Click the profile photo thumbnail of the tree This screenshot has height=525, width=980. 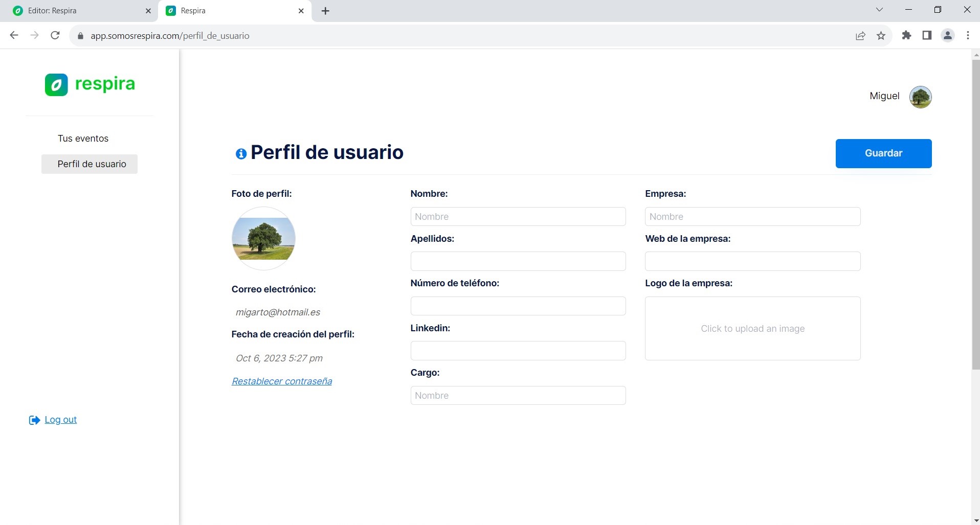(x=263, y=238)
